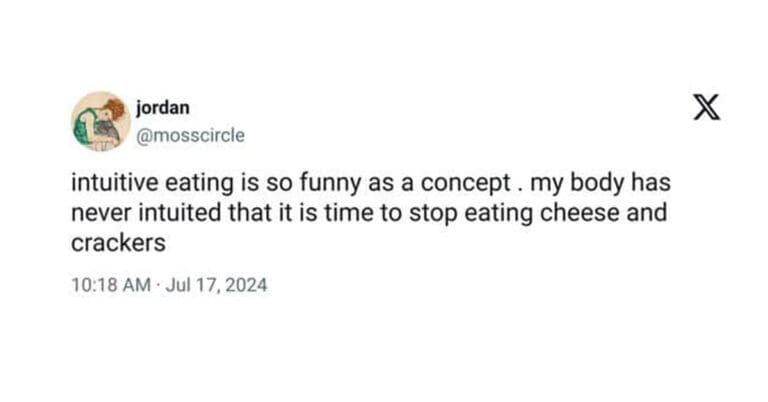Click the 10:18 AM timestamp
The height and width of the screenshot is (402, 768).
(109, 285)
